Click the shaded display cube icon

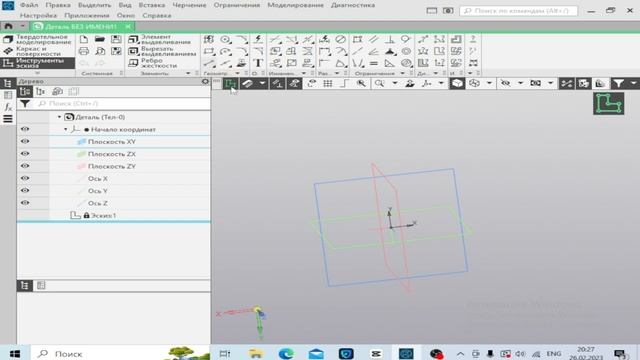[x=457, y=84]
